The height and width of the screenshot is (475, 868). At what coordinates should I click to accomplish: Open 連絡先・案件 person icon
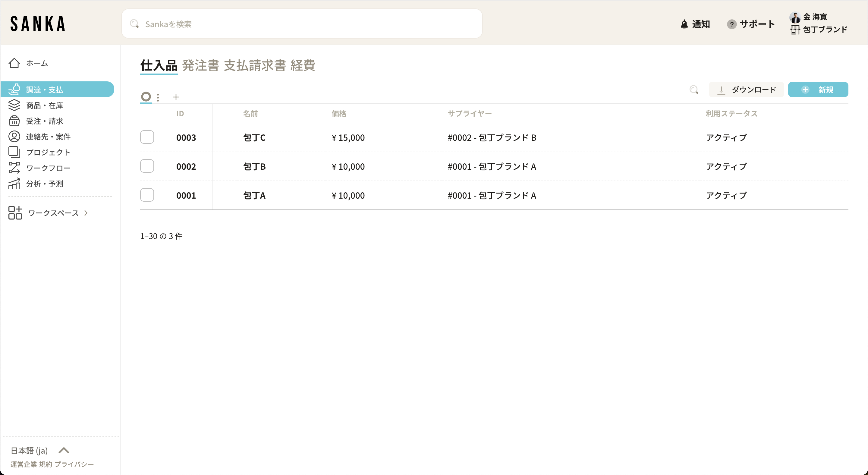point(14,137)
